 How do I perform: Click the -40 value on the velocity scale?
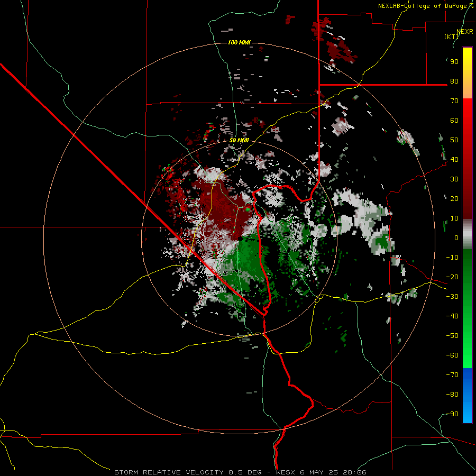pos(452,316)
